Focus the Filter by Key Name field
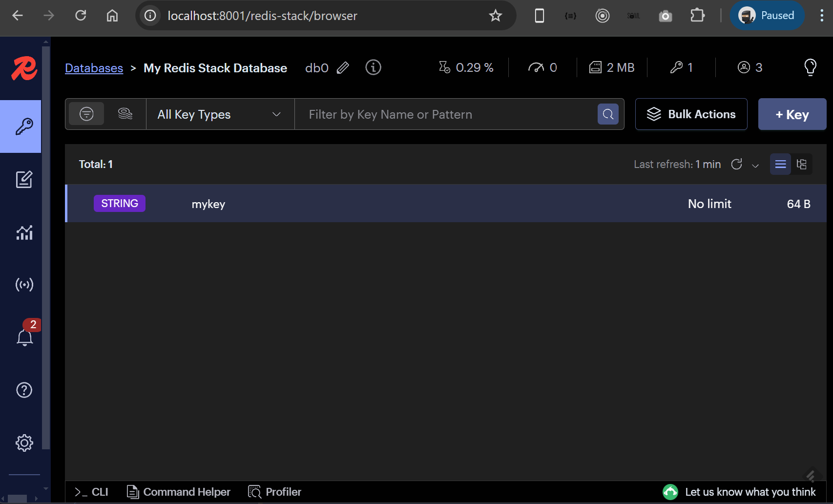833x504 pixels. pyautogui.click(x=445, y=114)
